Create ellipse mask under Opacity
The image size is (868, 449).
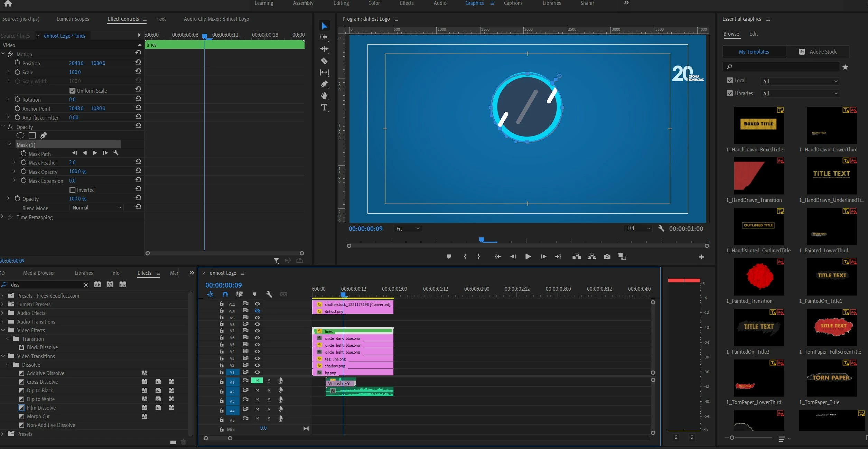pos(20,135)
